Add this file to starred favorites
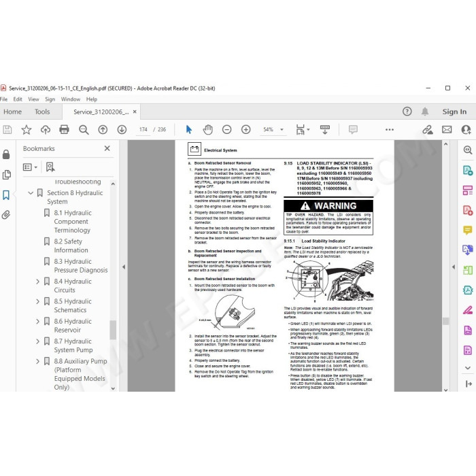 tap(27, 130)
